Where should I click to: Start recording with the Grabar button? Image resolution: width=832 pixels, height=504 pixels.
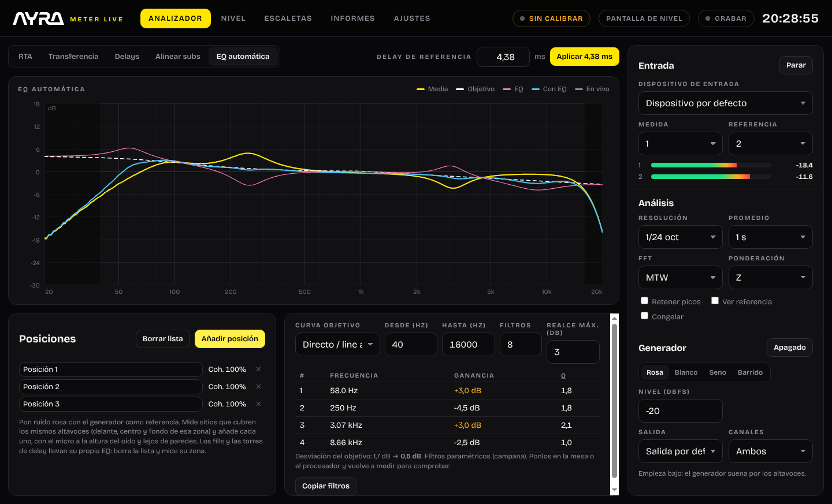726,18
